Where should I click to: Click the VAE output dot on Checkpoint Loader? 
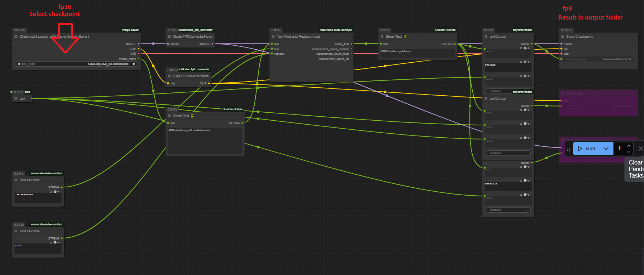(138, 54)
